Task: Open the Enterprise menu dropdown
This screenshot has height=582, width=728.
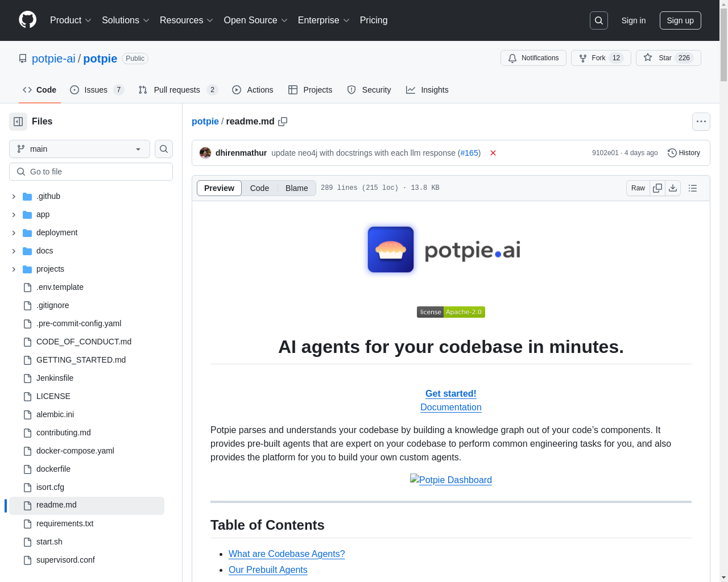Action: 324,20
